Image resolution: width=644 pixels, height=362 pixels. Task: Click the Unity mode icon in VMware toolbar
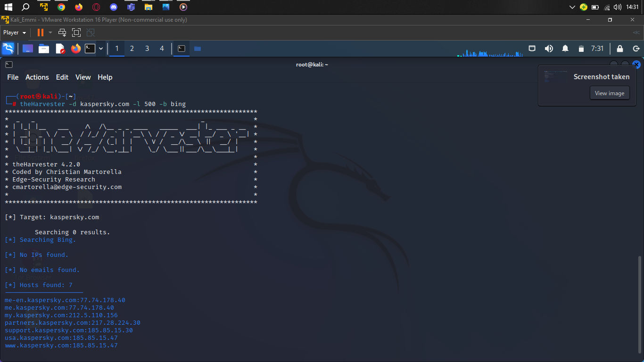[91, 33]
